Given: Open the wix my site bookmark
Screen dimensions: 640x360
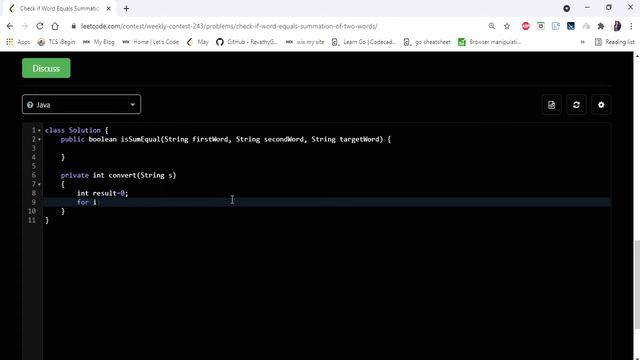Looking at the screenshot, I should (305, 42).
